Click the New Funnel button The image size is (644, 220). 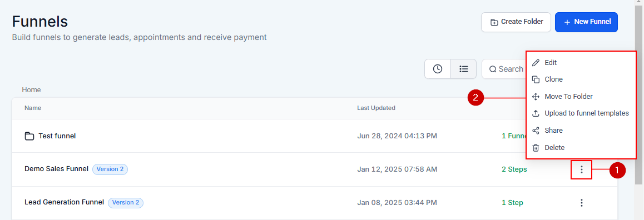tap(586, 22)
